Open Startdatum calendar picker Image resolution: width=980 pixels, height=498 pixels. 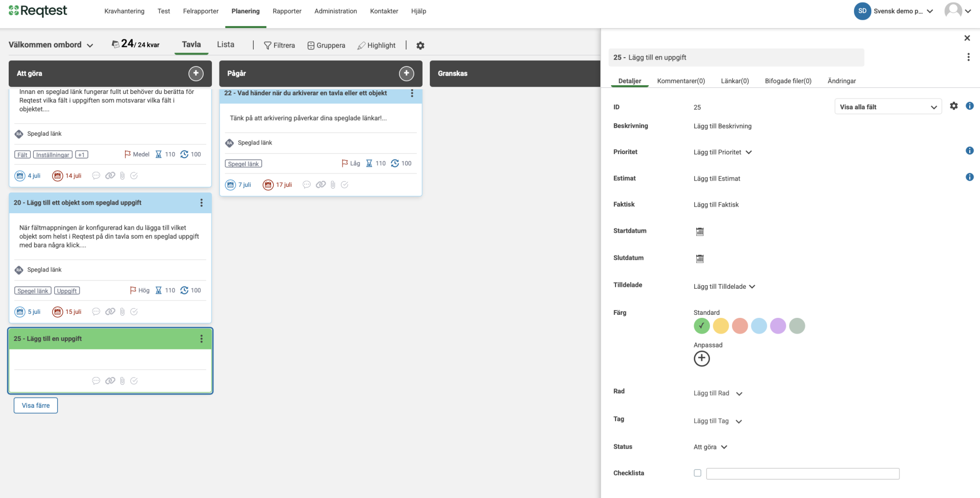[700, 232]
